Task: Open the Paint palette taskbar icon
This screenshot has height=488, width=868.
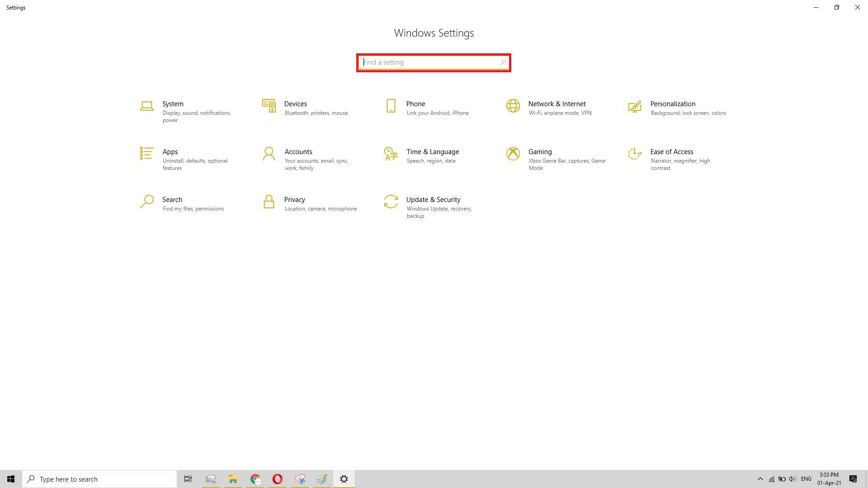Action: click(322, 479)
